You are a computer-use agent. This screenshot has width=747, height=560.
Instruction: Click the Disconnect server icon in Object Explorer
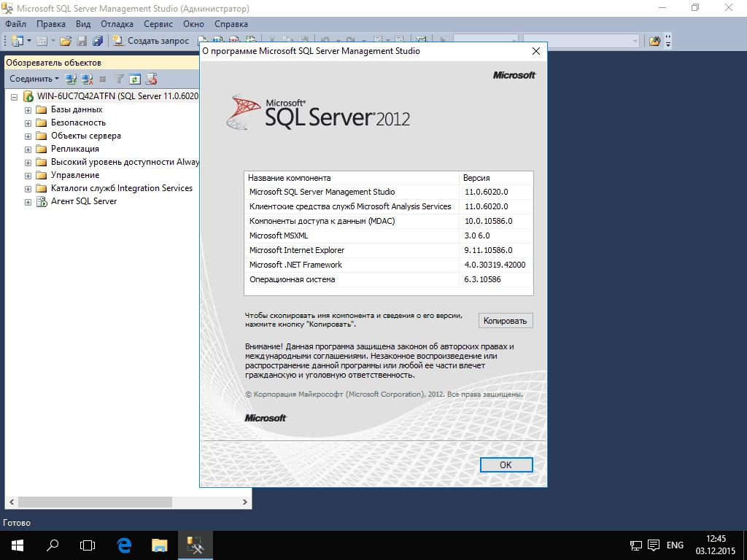87,79
